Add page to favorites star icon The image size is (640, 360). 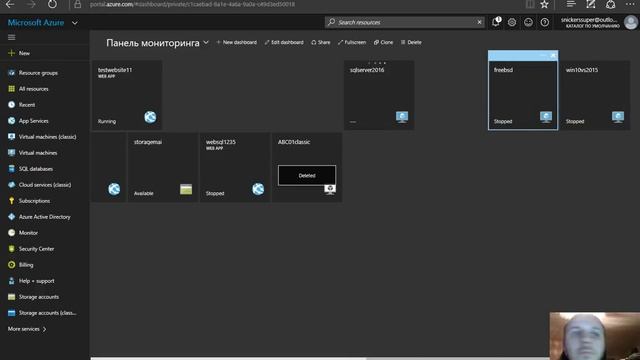[544, 4]
